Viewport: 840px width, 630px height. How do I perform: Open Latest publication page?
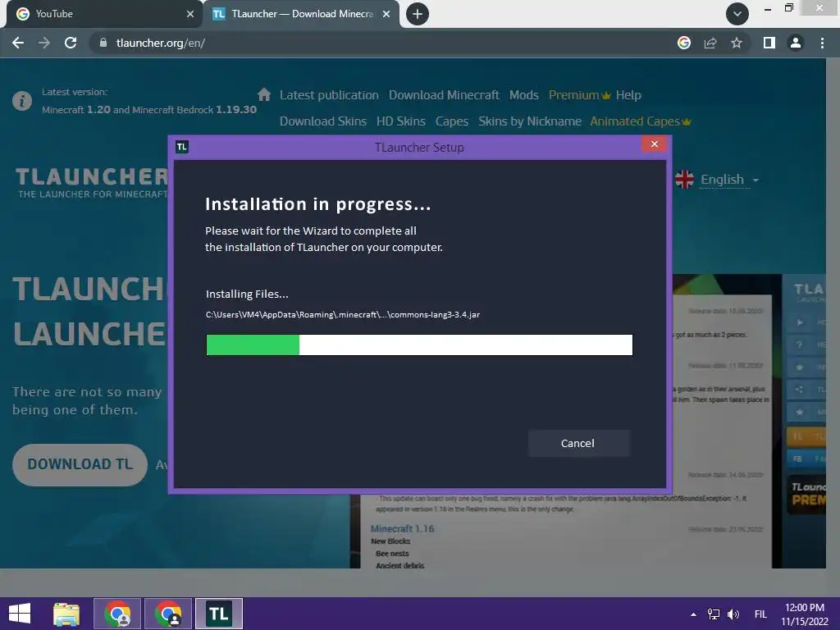[x=329, y=95]
